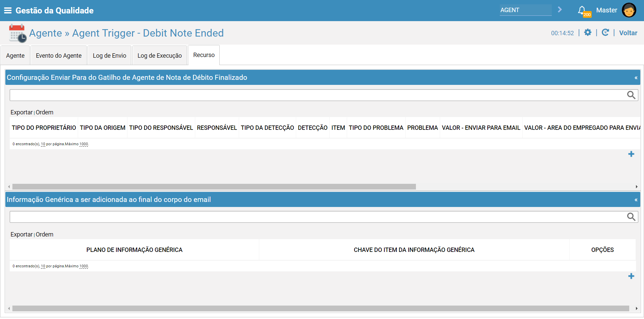The height and width of the screenshot is (319, 644).
Task: Open settings gear in page header
Action: [588, 33]
